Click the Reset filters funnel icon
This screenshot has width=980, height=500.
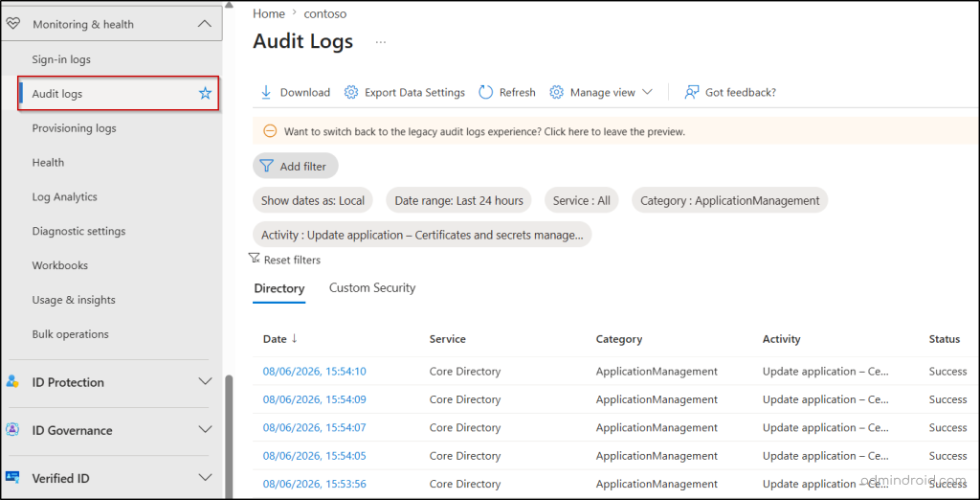254,258
